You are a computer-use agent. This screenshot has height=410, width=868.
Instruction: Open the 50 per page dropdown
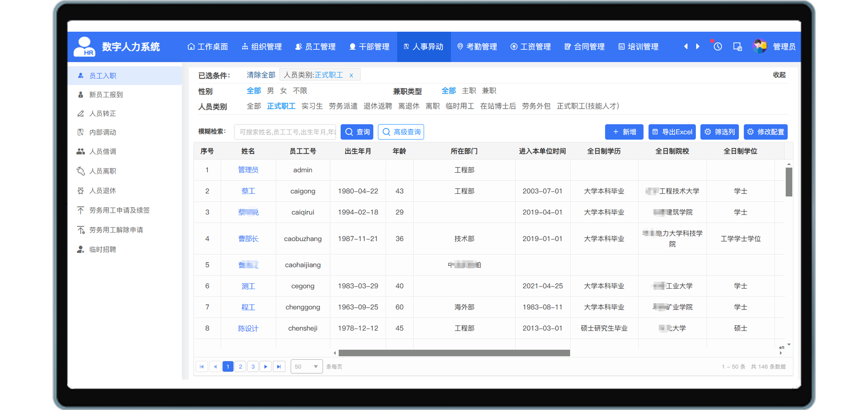(x=306, y=367)
